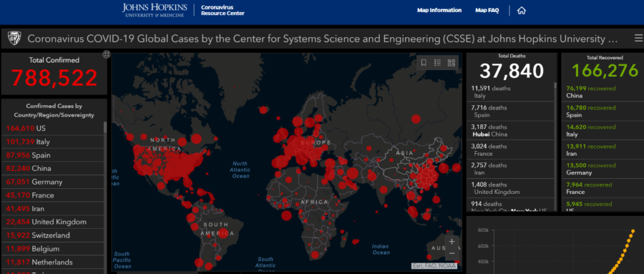Show the map legend list icon
Viewport: 644px width, 274px height.
(x=438, y=62)
